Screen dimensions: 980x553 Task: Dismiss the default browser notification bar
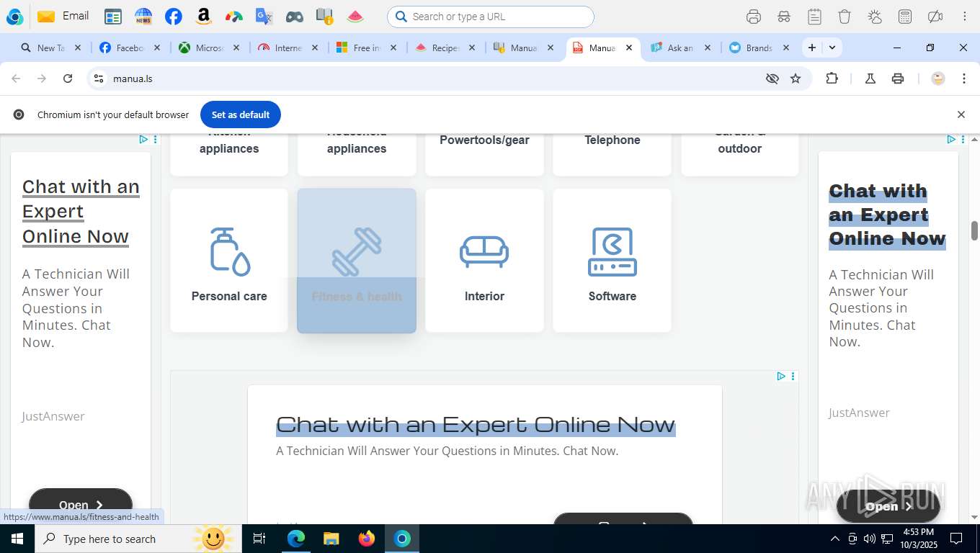click(x=961, y=114)
